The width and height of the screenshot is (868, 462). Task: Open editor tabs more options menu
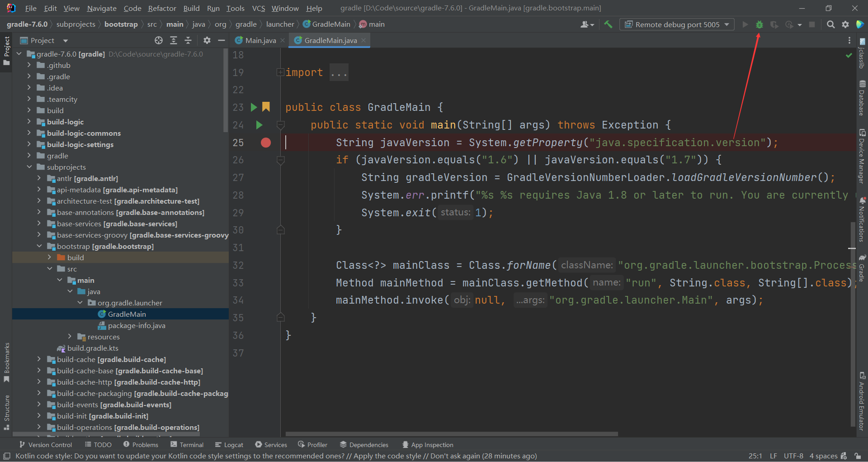pos(849,40)
